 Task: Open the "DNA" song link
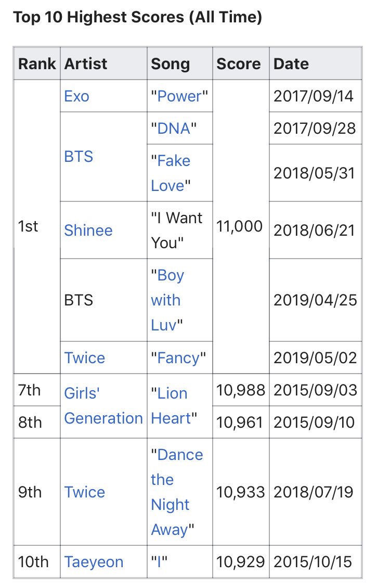[x=174, y=129]
